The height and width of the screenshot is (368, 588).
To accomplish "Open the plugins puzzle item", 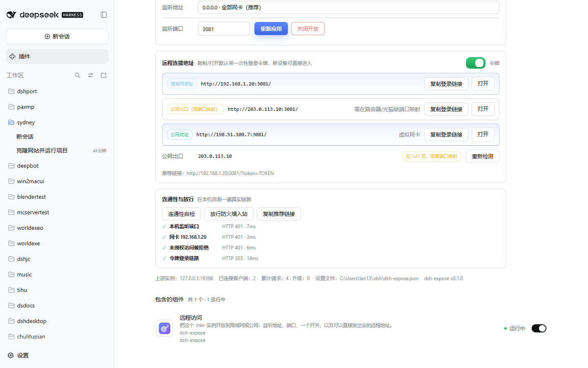I will 57,56.
